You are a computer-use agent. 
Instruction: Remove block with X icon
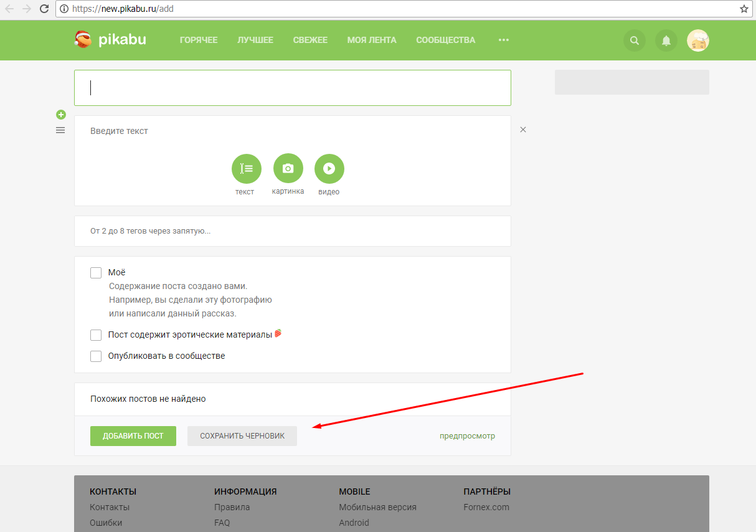523,130
